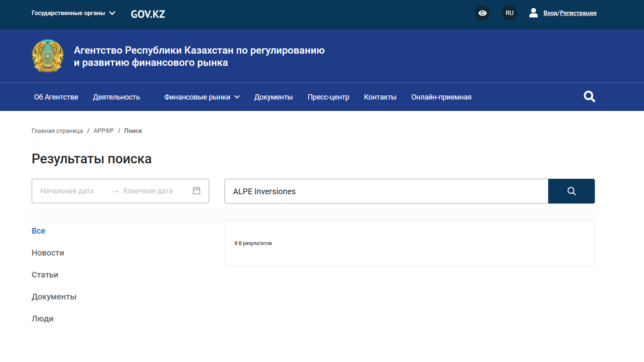Open the Контакты page
This screenshot has width=644, height=362.
[380, 97]
